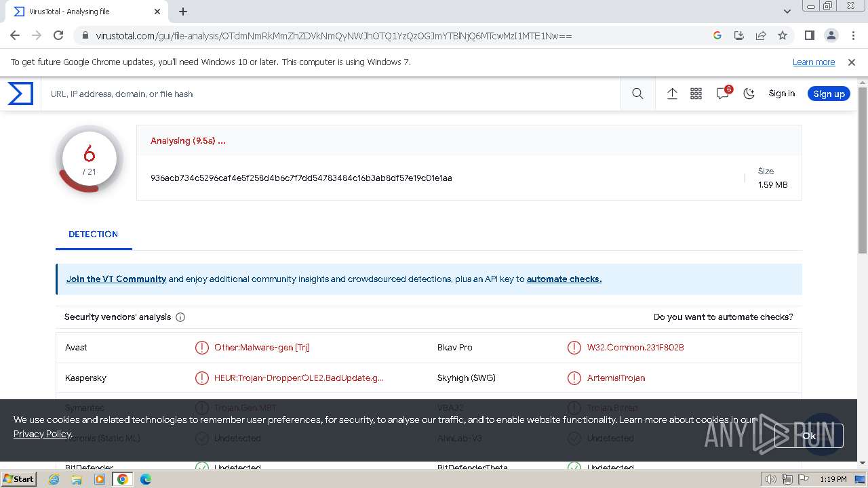The width and height of the screenshot is (868, 488).
Task: Click the system tray volume icon
Action: (770, 479)
